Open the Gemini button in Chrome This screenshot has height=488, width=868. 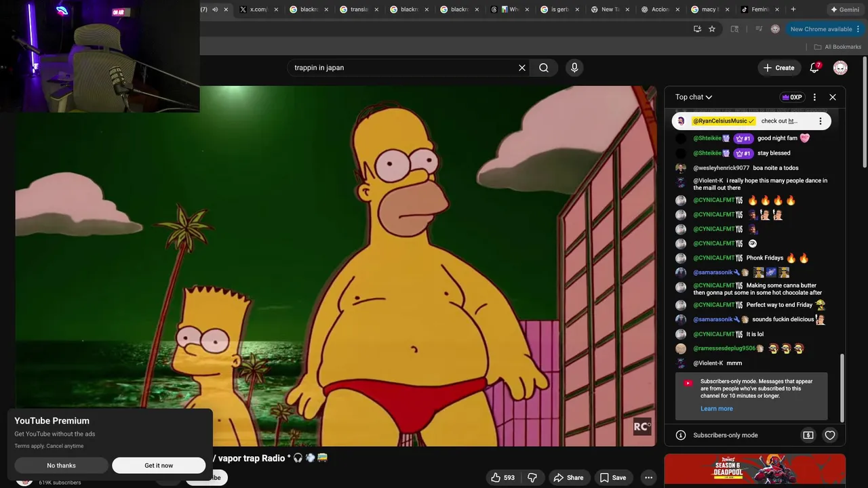point(844,9)
